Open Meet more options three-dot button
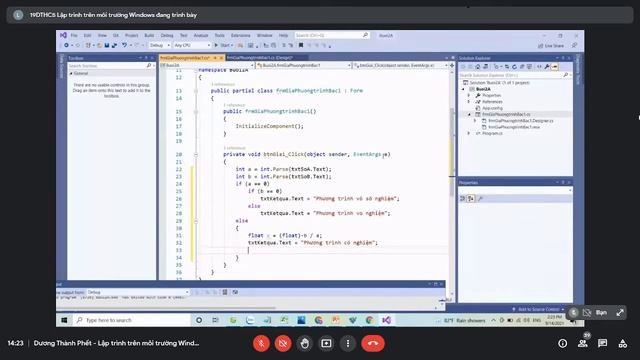 [348, 343]
